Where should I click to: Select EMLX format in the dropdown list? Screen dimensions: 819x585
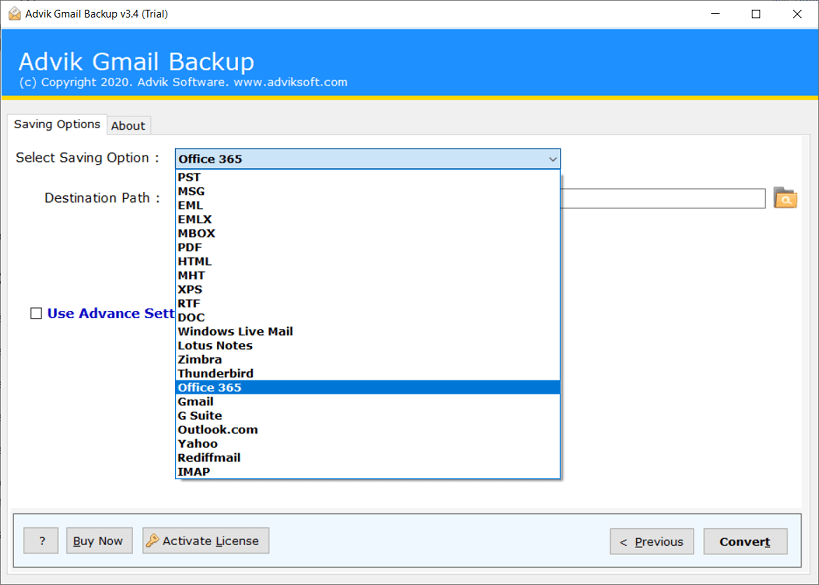click(x=368, y=219)
